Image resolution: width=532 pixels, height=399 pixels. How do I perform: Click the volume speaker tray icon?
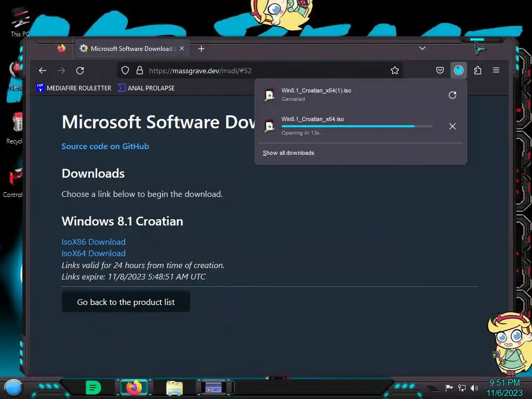click(x=474, y=388)
